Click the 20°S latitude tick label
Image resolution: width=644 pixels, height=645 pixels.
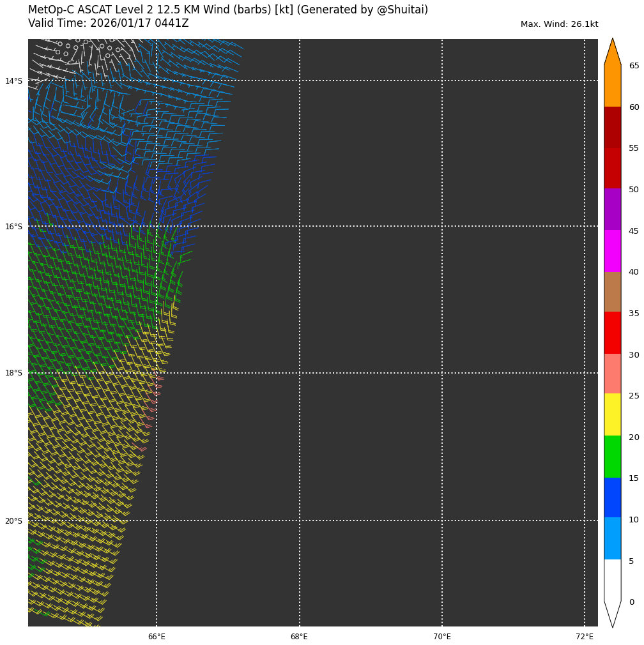coord(13,521)
